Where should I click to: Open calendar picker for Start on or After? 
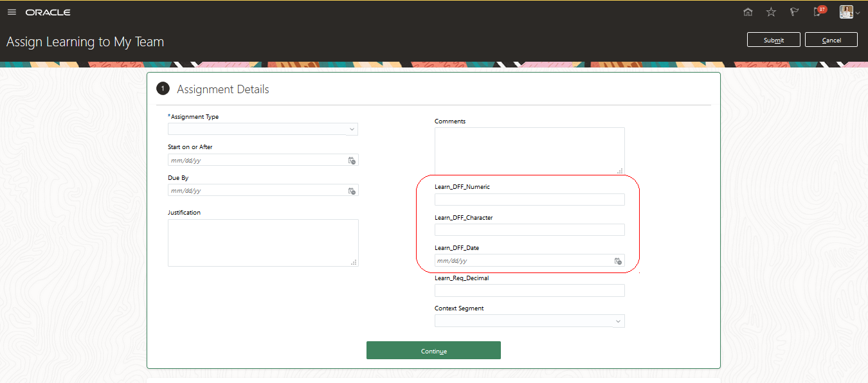coord(352,160)
